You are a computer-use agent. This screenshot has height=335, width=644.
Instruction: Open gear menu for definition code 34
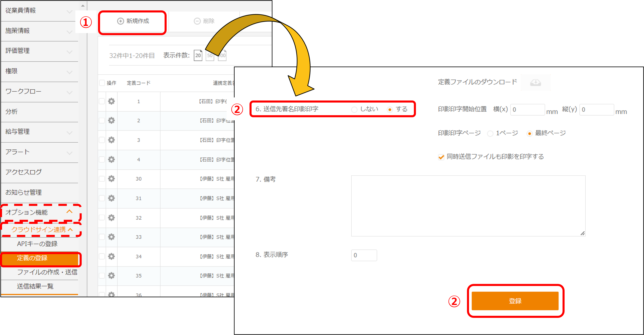point(111,256)
